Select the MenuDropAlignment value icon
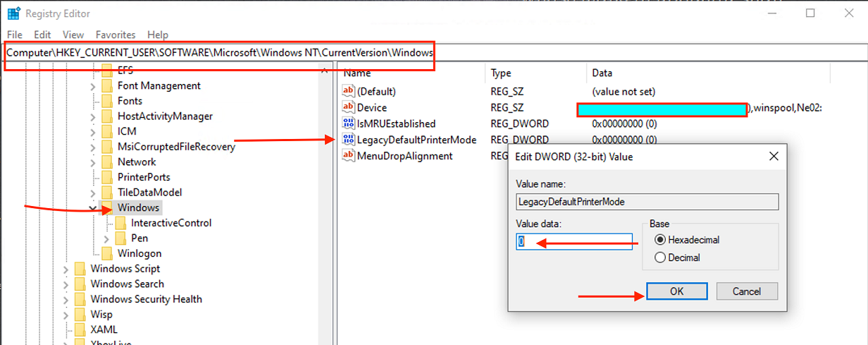The image size is (868, 345). (x=349, y=156)
